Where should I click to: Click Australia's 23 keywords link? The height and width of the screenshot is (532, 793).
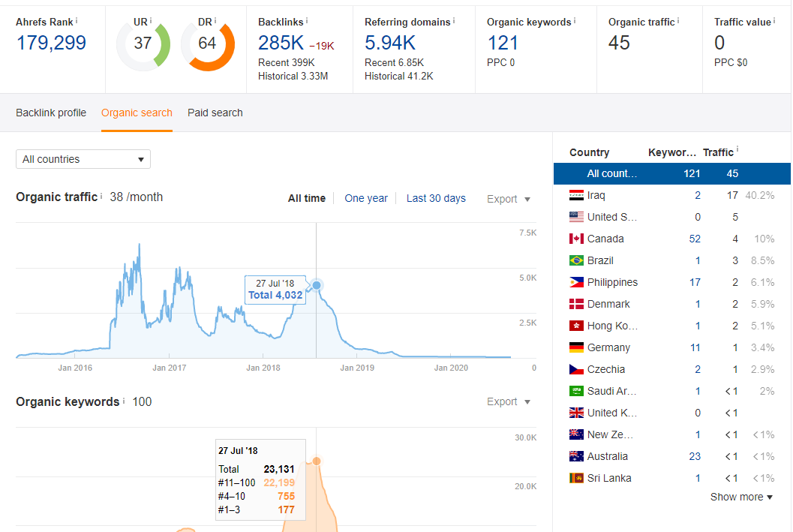pyautogui.click(x=695, y=456)
